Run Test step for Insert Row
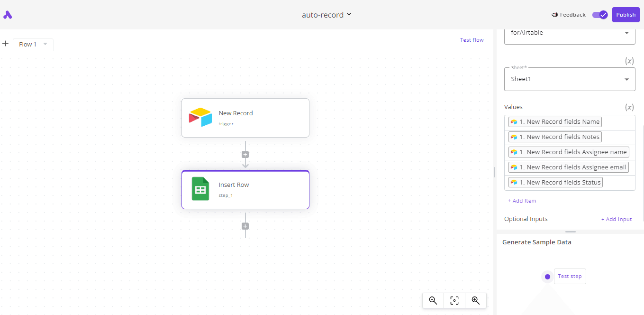The height and width of the screenshot is (315, 644). point(570,276)
